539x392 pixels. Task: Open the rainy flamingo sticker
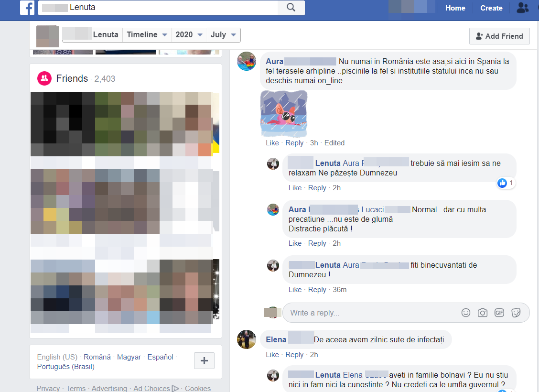(284, 114)
